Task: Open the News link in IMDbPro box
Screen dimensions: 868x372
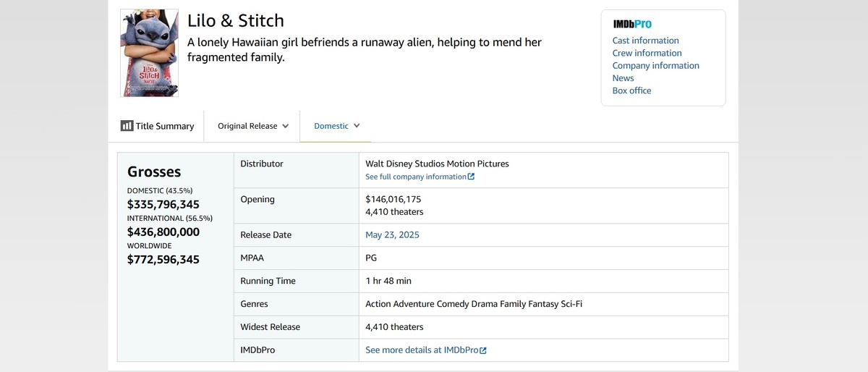Action: (x=623, y=78)
